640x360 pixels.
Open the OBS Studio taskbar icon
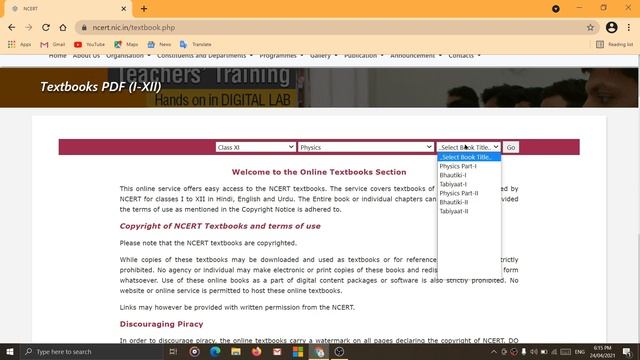click(339, 351)
